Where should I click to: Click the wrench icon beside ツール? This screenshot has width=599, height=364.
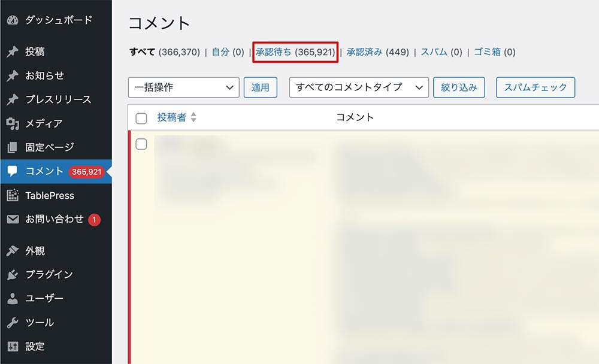pos(13,323)
